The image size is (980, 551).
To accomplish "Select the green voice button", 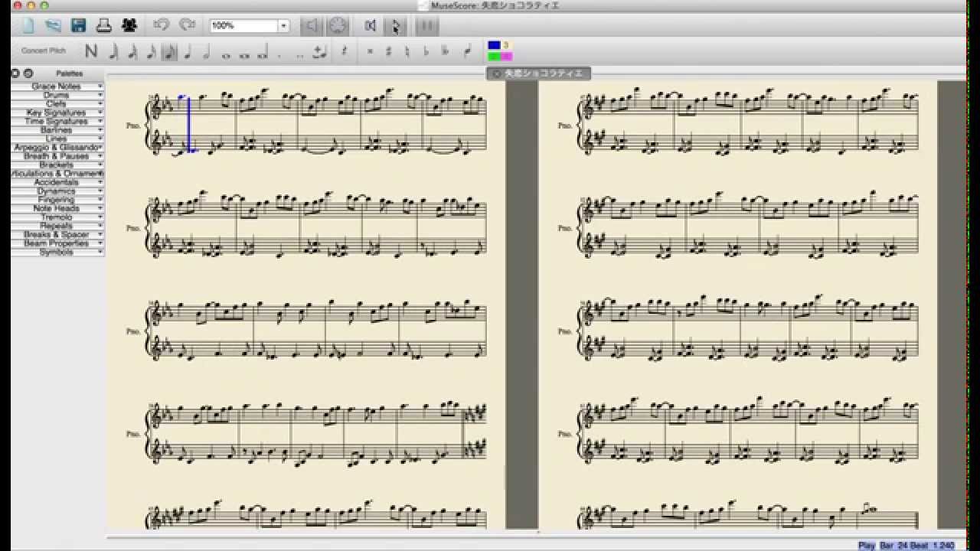I will pyautogui.click(x=494, y=57).
